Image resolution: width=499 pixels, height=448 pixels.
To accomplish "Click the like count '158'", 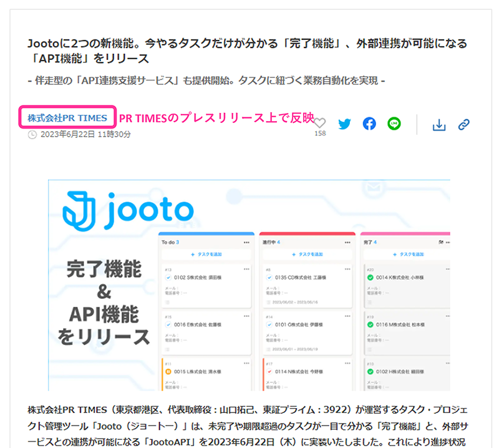I will point(320,134).
